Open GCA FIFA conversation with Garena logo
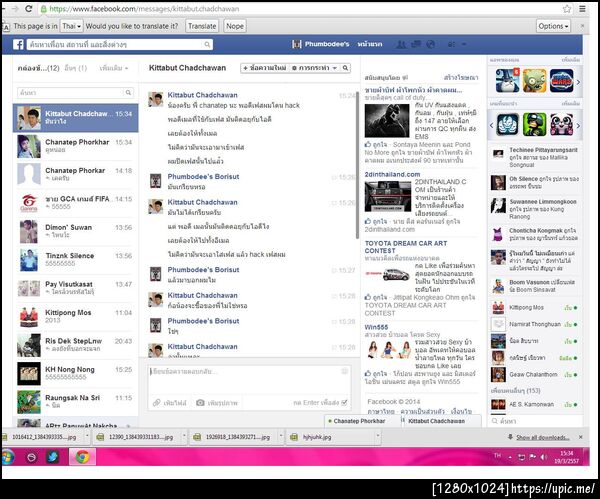The width and height of the screenshot is (600, 499). pyautogui.click(x=76, y=203)
